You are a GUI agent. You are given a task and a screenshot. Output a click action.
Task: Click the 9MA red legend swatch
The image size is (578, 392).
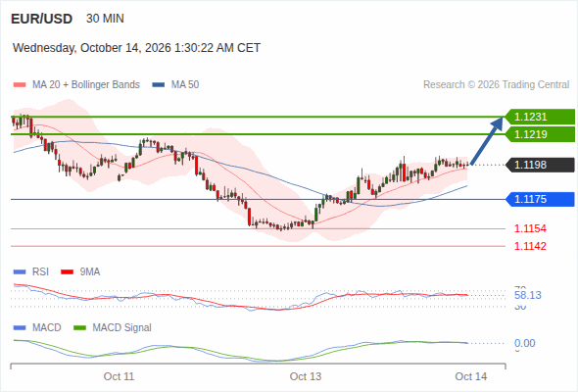(x=67, y=272)
